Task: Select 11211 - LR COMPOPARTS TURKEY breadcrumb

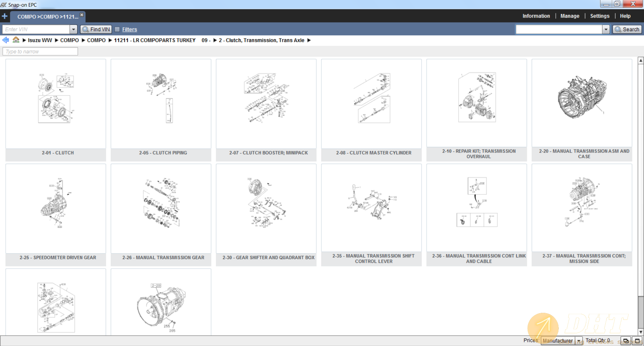Action: [155, 40]
